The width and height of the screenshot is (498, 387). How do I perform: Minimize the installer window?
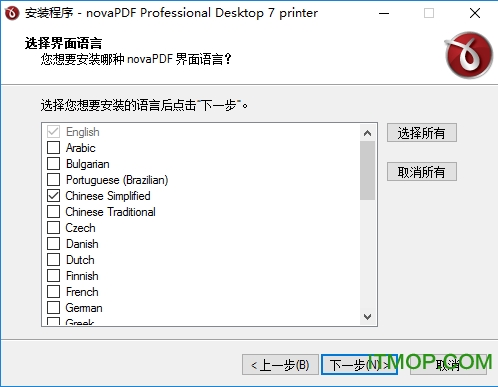(384, 13)
